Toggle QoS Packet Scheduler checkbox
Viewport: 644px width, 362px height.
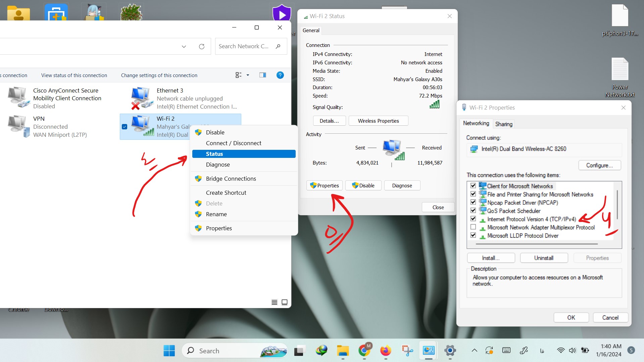[473, 210]
